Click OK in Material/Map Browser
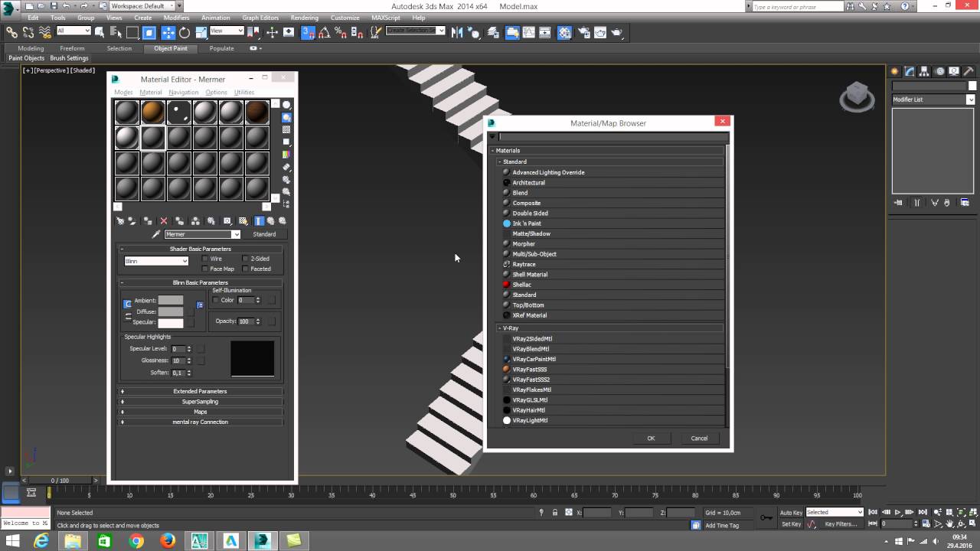The width and height of the screenshot is (980, 551). [x=651, y=439]
